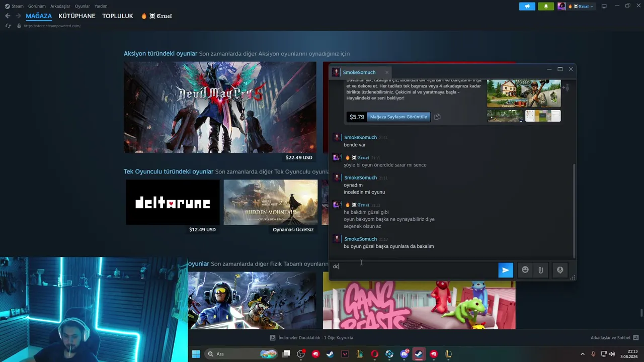Launch Opera browser from the taskbar
Viewport: 644px width, 362px height.
pyautogui.click(x=374, y=354)
